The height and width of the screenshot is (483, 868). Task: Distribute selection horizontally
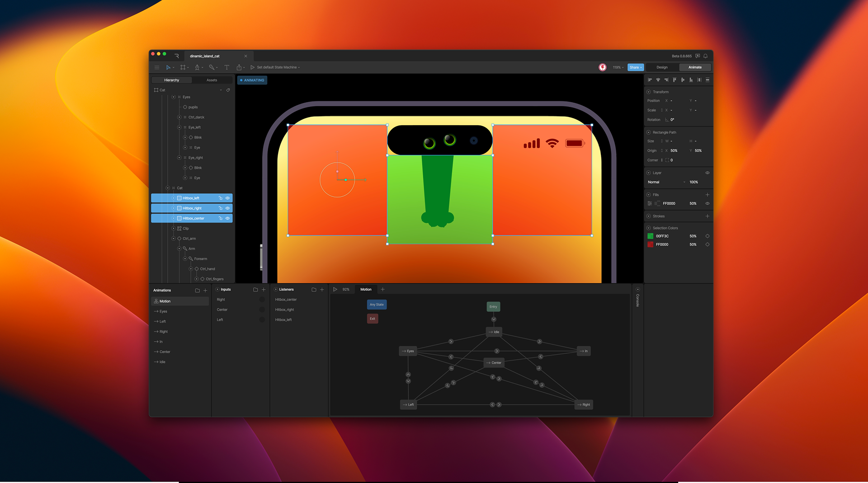click(x=699, y=80)
